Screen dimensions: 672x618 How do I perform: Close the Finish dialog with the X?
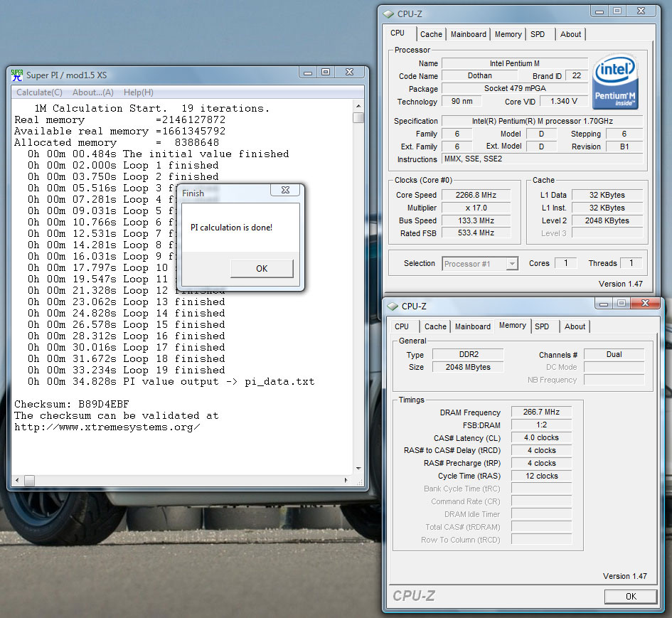pos(285,190)
